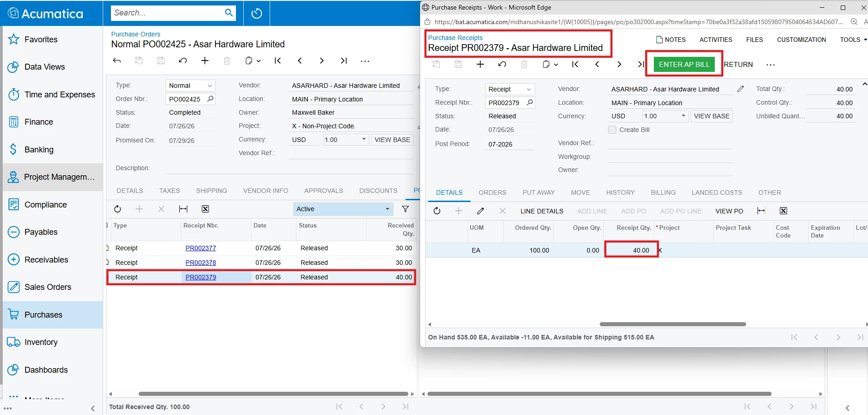Image resolution: width=868 pixels, height=415 pixels.
Task: Open receipt link PR002378
Action: pos(201,263)
